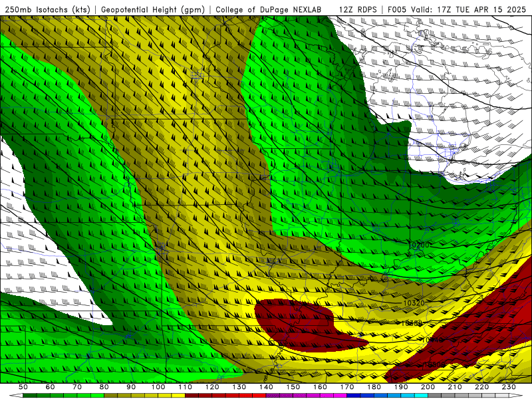
Task: Click the "Valid: 17Z TUE APR 15 2025" text
Action: (469, 10)
